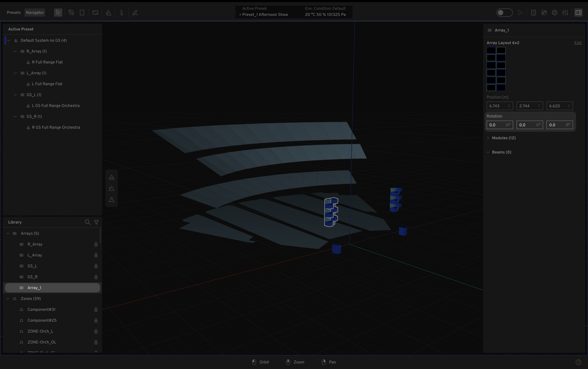
Task: Toggle the right side panel layout icon
Action: tap(578, 12)
